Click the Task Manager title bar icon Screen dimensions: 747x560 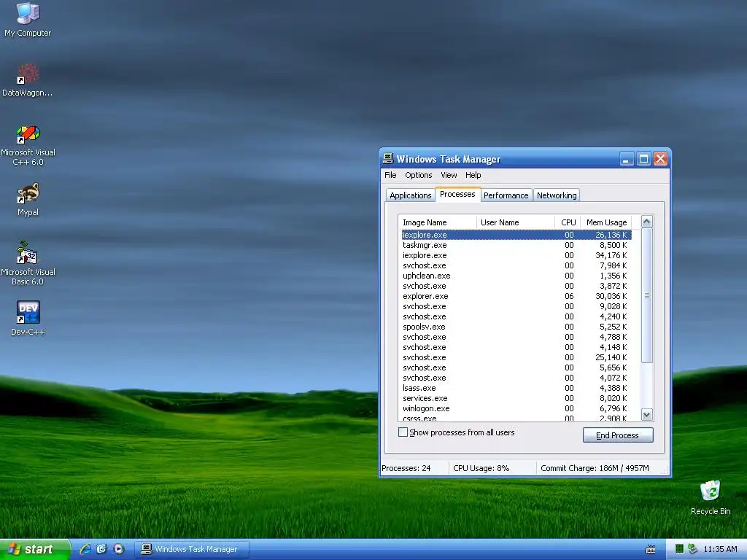point(388,158)
